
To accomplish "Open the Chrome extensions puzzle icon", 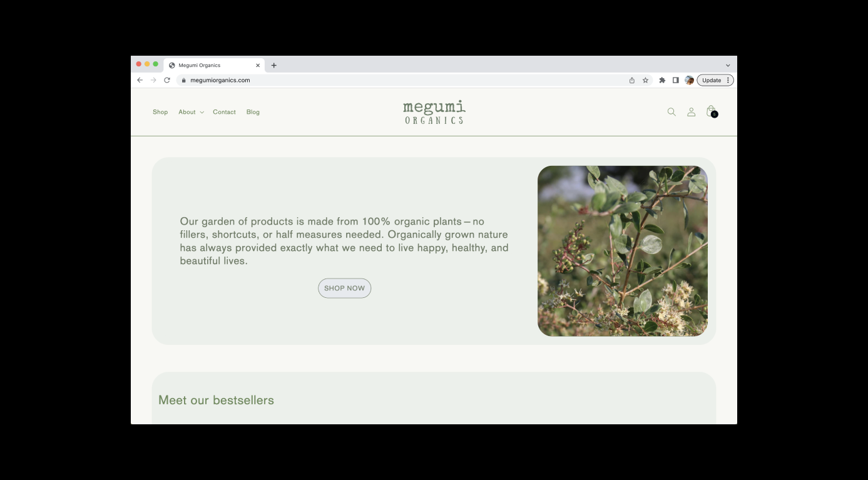I will tap(662, 80).
